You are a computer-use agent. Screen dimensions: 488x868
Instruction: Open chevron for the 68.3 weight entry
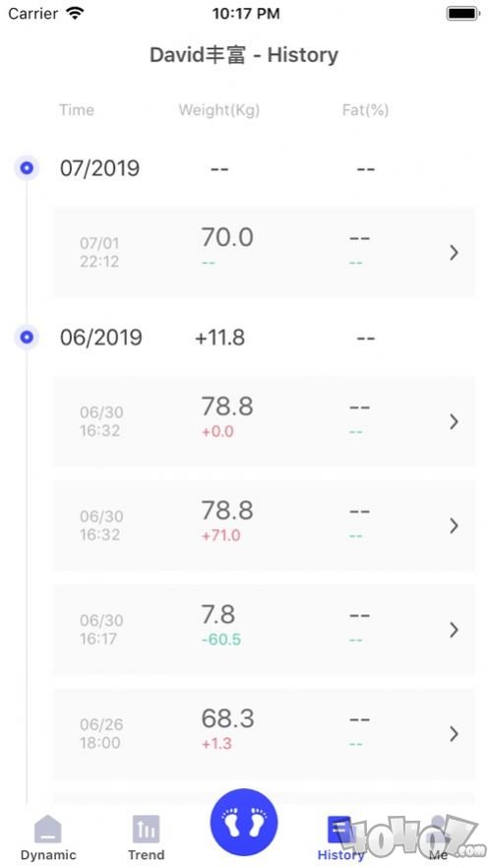click(454, 733)
